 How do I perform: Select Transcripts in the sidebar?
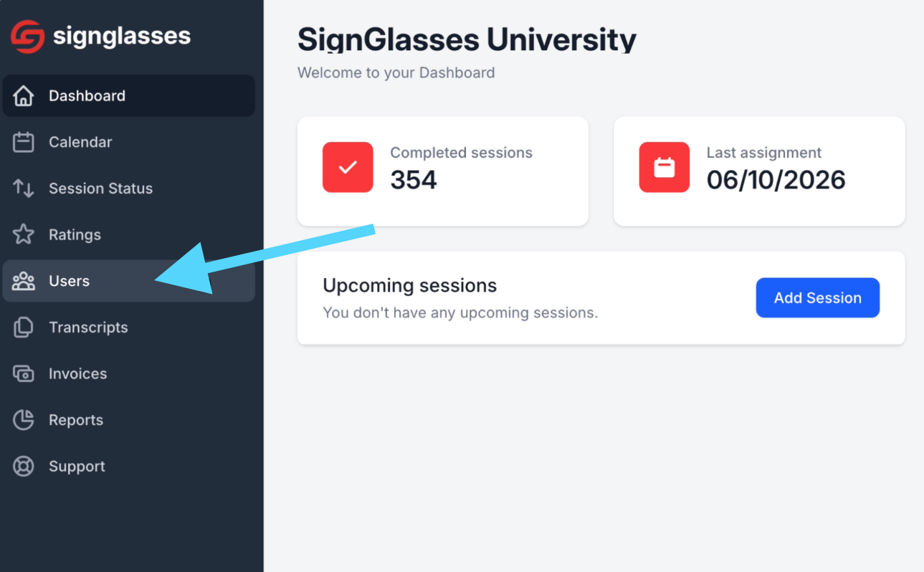point(129,328)
